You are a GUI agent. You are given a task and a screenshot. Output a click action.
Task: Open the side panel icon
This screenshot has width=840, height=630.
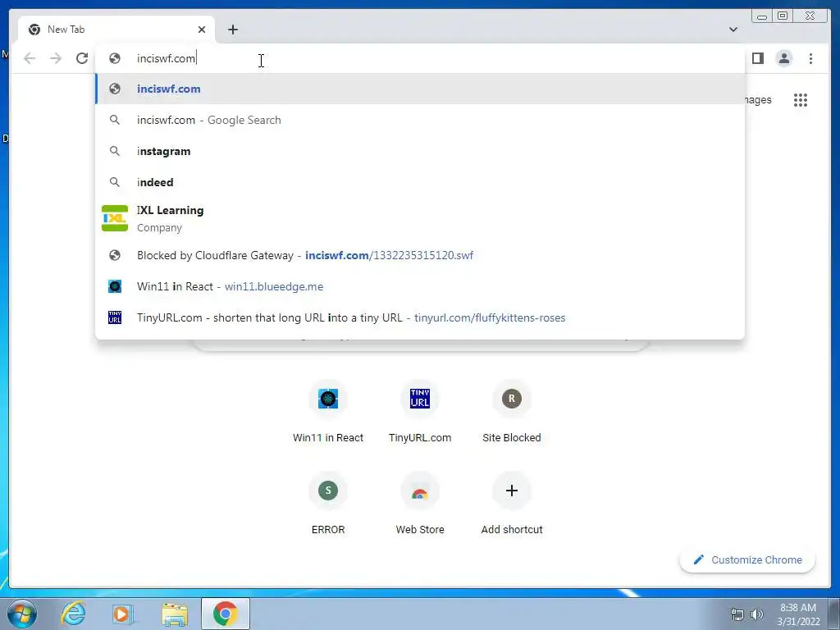[x=757, y=58]
